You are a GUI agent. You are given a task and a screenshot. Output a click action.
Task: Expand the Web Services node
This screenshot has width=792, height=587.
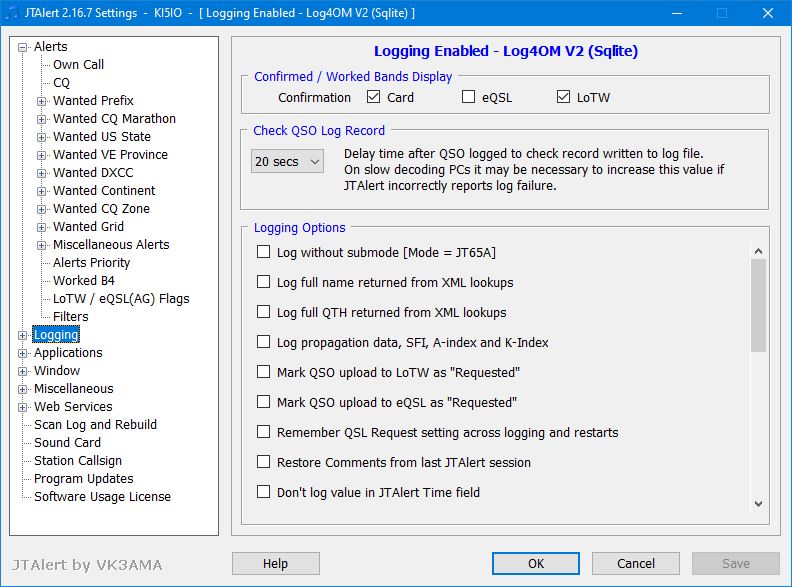[22, 407]
